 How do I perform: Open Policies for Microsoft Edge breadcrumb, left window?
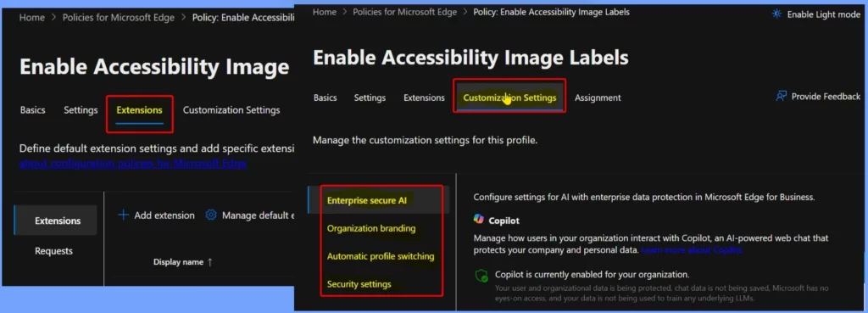point(119,18)
